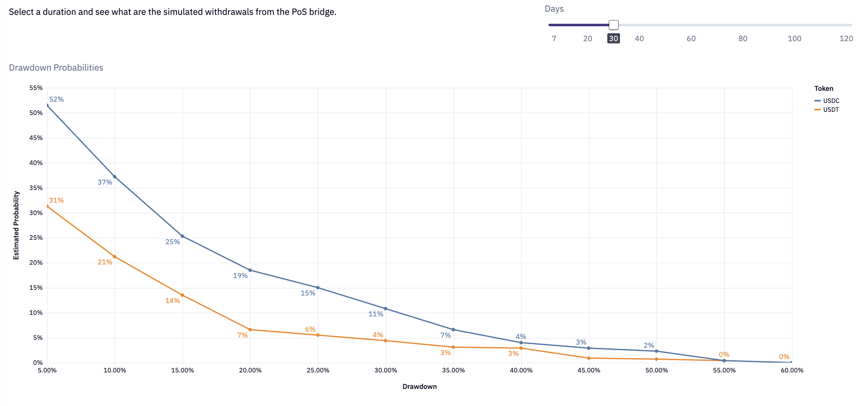Click the USDC 52% data point
Image resolution: width=868 pixels, height=406 pixels.
47,105
